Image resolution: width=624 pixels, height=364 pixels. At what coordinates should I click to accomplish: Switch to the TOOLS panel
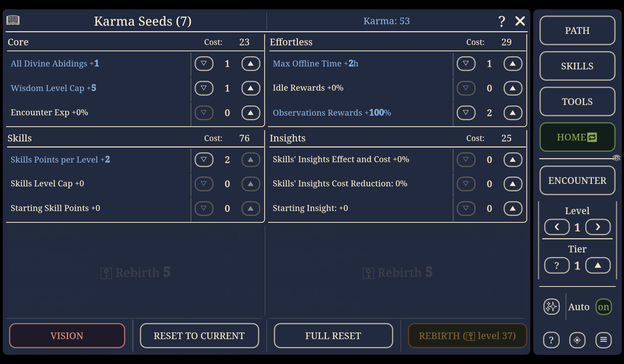[x=577, y=102]
